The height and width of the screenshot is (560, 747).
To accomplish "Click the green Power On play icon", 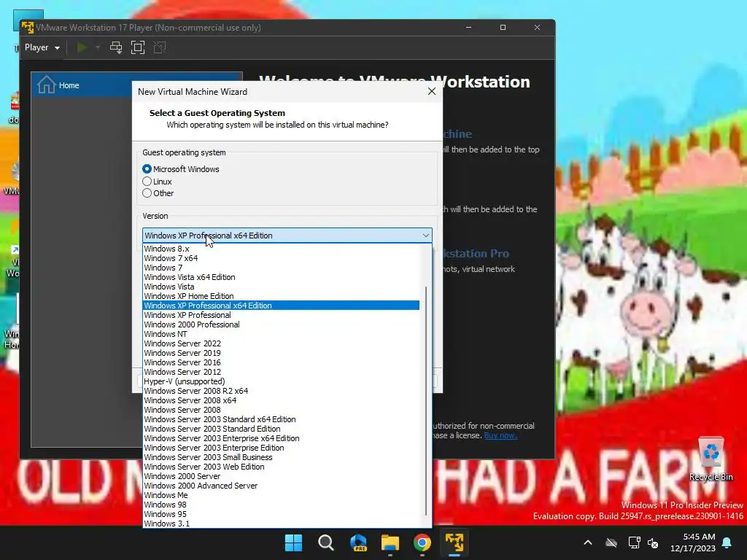I will coord(82,47).
